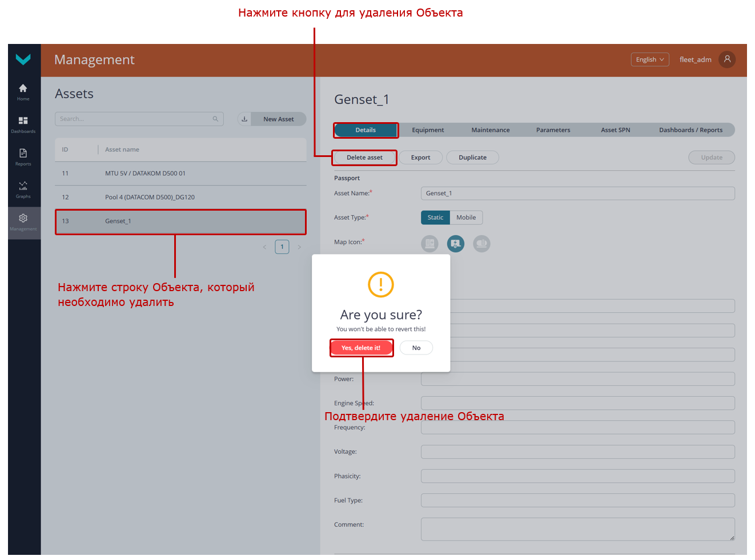The width and height of the screenshot is (755, 560).
Task: Switch to the Equipment tab
Action: click(428, 130)
